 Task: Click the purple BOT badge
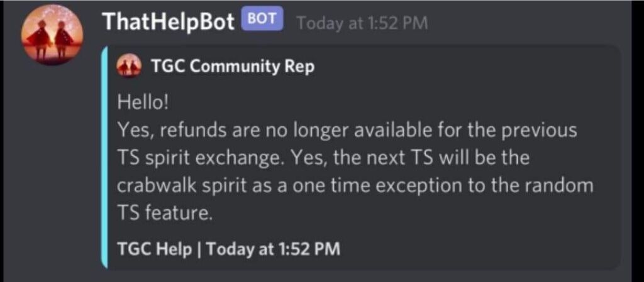[263, 18]
